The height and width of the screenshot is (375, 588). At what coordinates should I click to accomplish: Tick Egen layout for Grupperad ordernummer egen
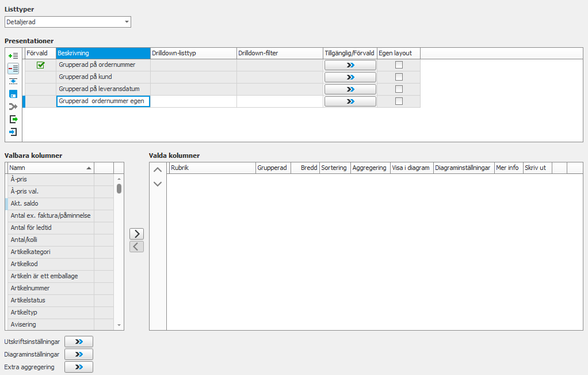tap(399, 101)
